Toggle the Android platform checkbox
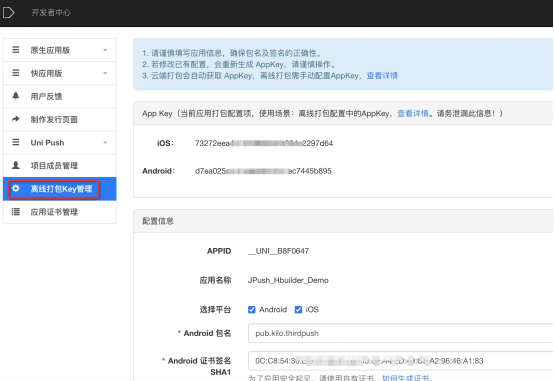The height and width of the screenshot is (381, 554). [252, 310]
